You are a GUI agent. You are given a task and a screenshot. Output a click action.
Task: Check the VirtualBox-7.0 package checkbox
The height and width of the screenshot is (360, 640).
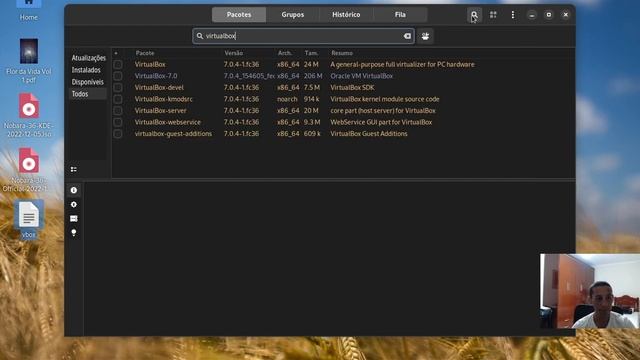[118, 76]
